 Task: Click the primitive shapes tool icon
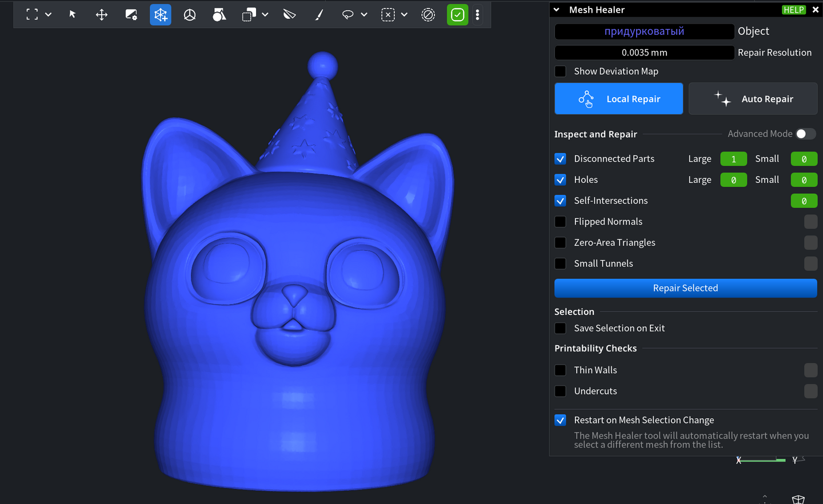click(219, 15)
